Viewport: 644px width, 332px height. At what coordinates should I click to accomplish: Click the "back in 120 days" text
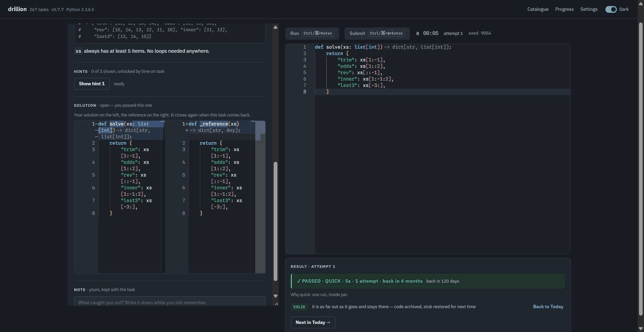(x=442, y=281)
